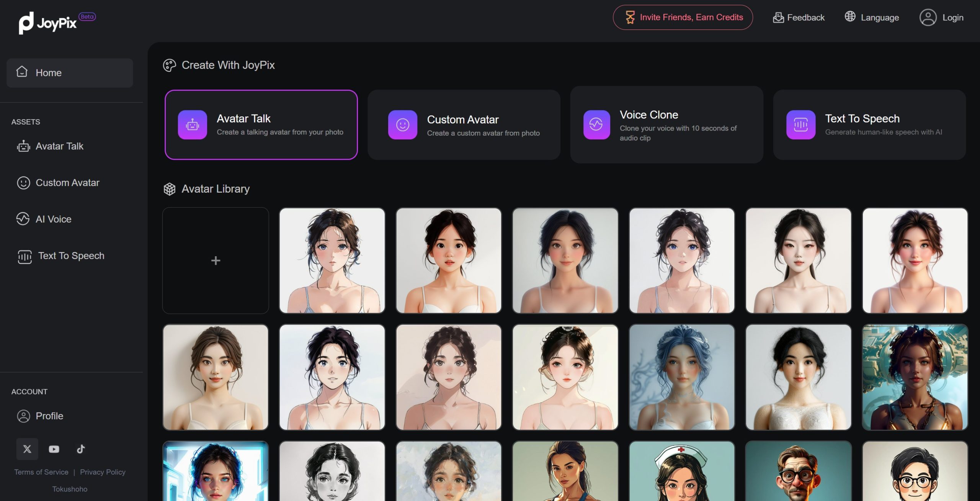Click the plus tile to add an avatar
This screenshot has height=501, width=980.
(x=216, y=260)
